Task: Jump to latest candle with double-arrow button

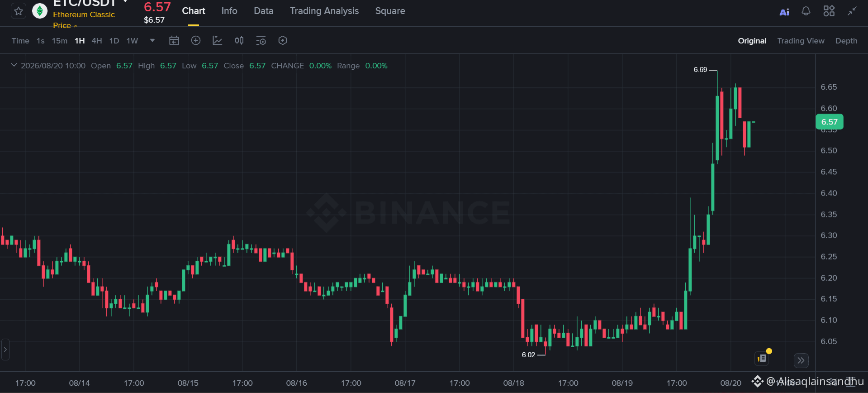Action: (801, 360)
